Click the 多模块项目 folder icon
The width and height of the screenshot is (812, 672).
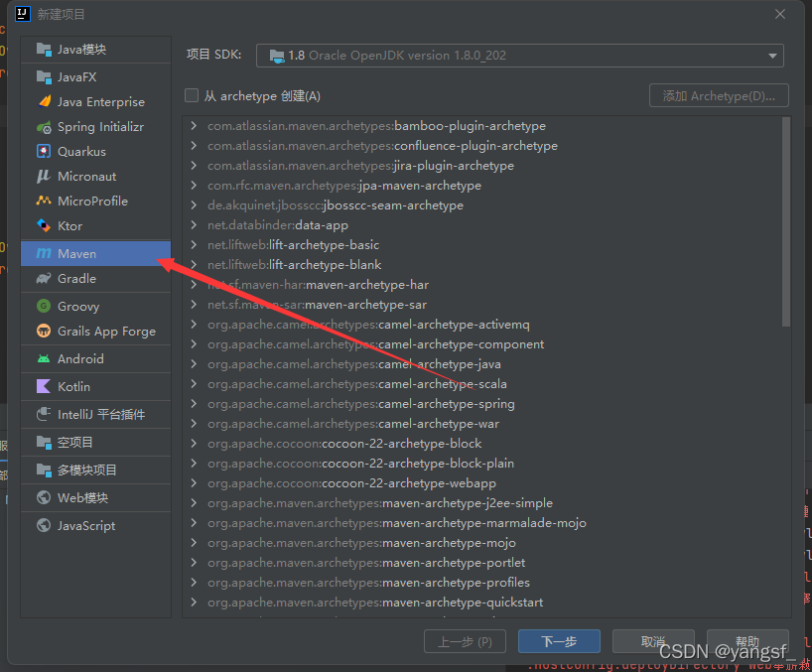pyautogui.click(x=44, y=470)
